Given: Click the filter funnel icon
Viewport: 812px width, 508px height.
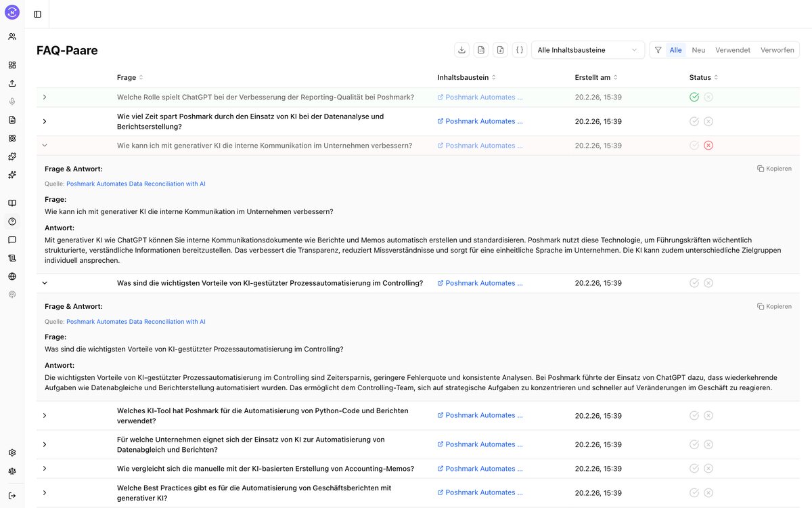Looking at the screenshot, I should coord(658,50).
